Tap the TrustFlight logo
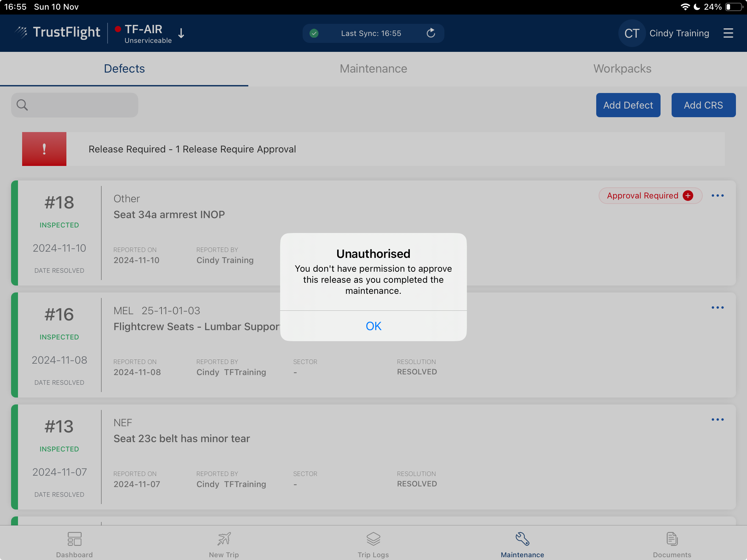The width and height of the screenshot is (747, 560). [x=58, y=32]
